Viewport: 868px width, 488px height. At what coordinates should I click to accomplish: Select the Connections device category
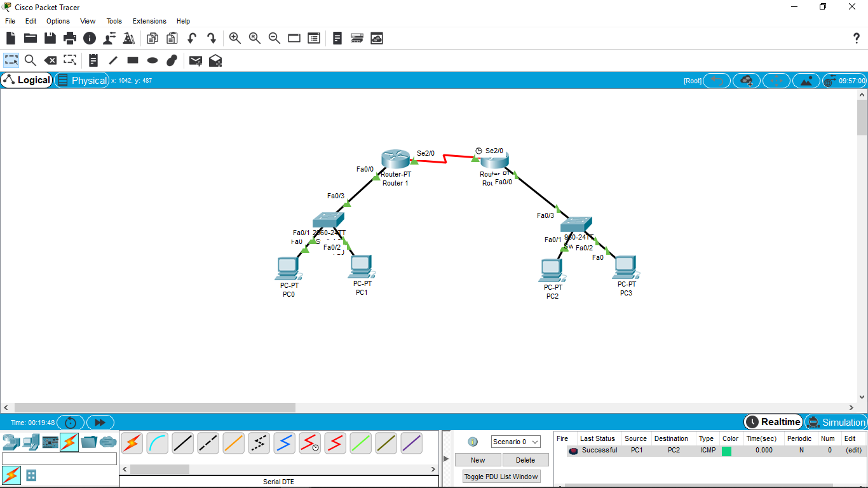point(69,442)
